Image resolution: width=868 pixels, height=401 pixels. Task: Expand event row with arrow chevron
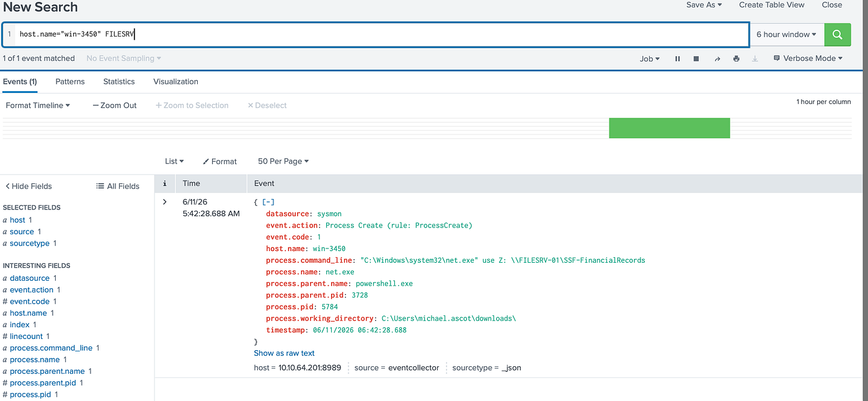164,202
